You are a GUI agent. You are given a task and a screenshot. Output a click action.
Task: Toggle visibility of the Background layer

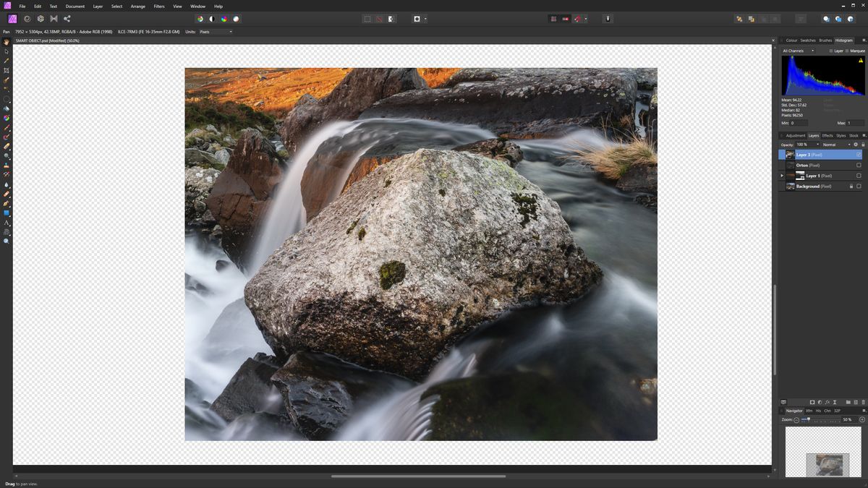pyautogui.click(x=859, y=186)
